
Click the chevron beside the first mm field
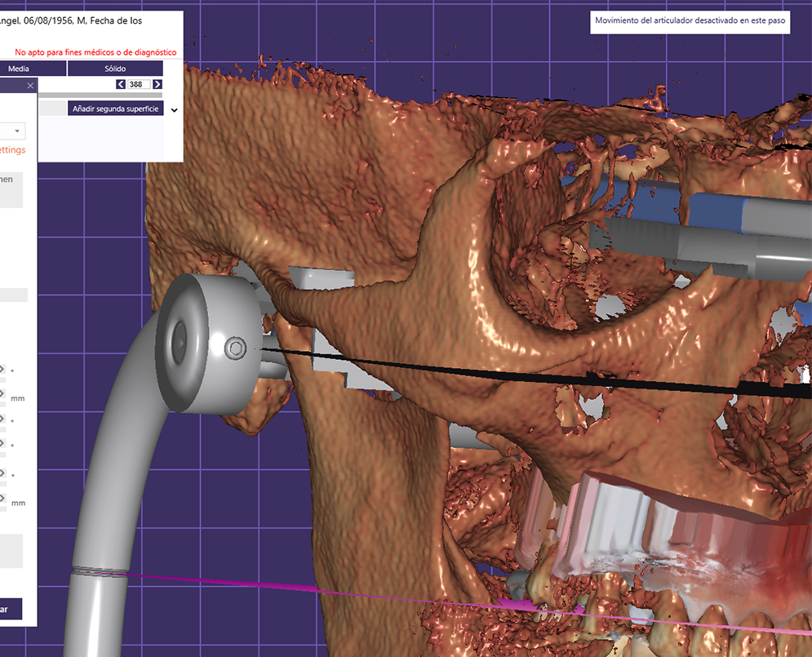(3, 394)
